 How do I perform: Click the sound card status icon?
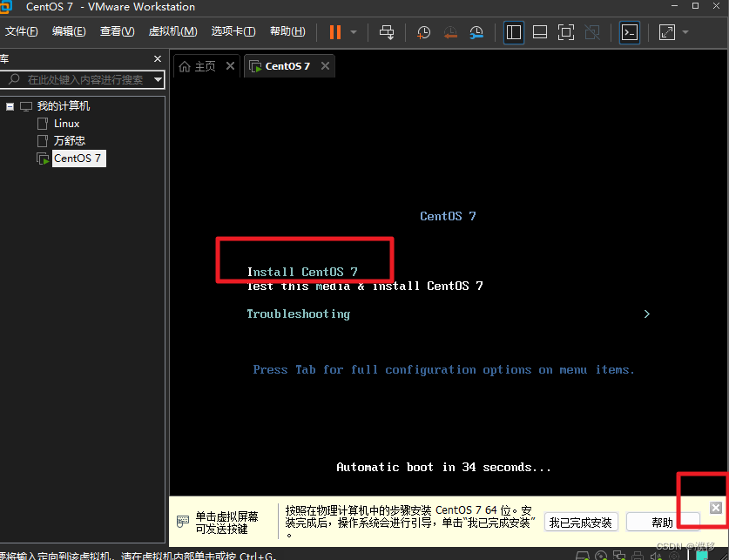(x=656, y=556)
